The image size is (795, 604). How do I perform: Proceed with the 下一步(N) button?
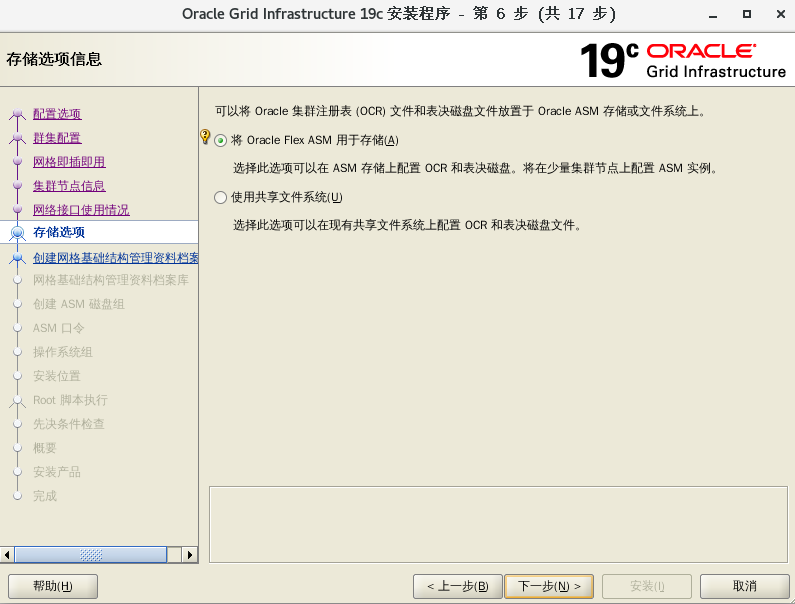pos(549,586)
